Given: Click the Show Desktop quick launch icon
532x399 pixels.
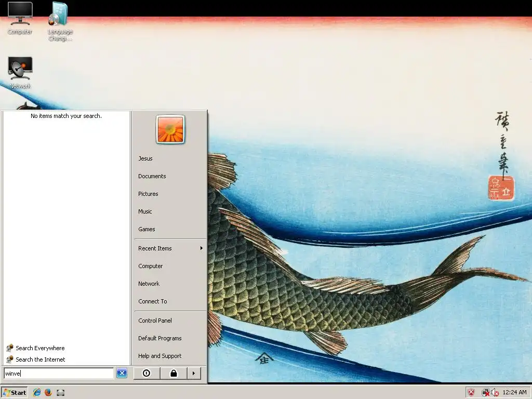Looking at the screenshot, I should pyautogui.click(x=60, y=393).
